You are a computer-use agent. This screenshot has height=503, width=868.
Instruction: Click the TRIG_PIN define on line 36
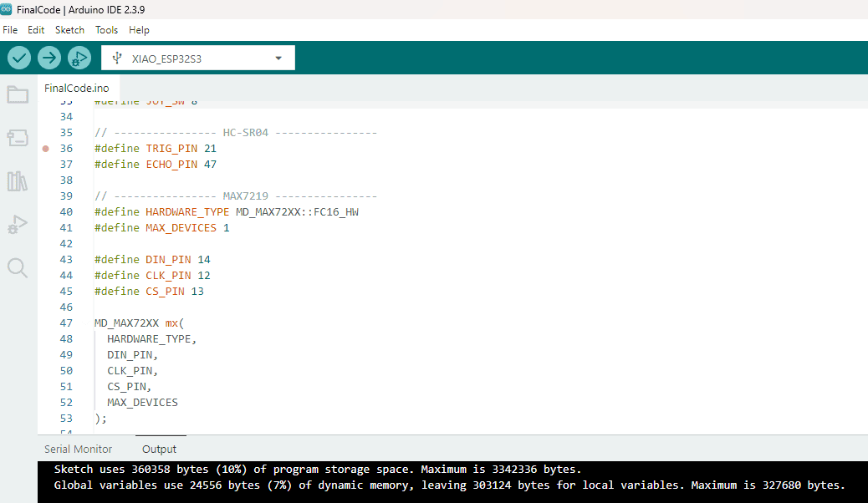click(171, 148)
